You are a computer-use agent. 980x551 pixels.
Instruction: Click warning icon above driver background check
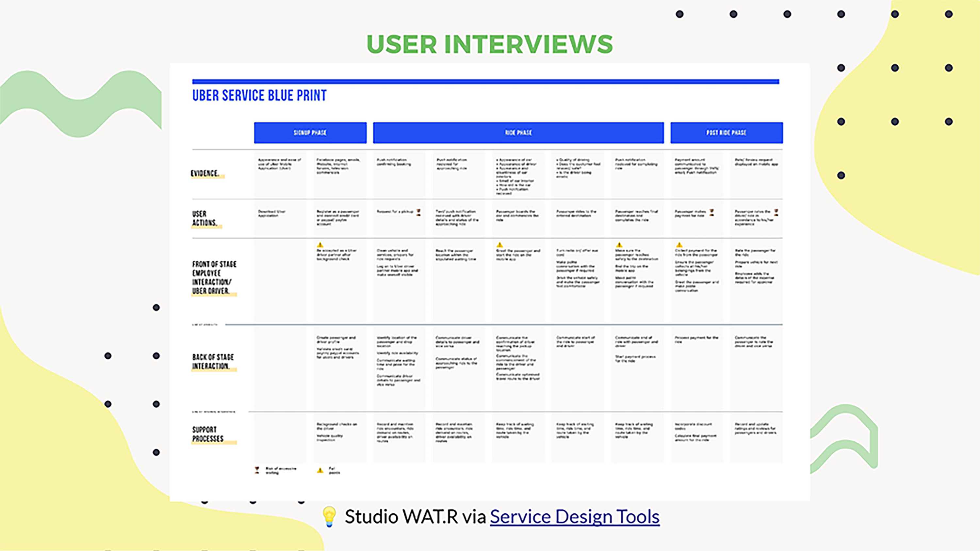[x=320, y=245]
